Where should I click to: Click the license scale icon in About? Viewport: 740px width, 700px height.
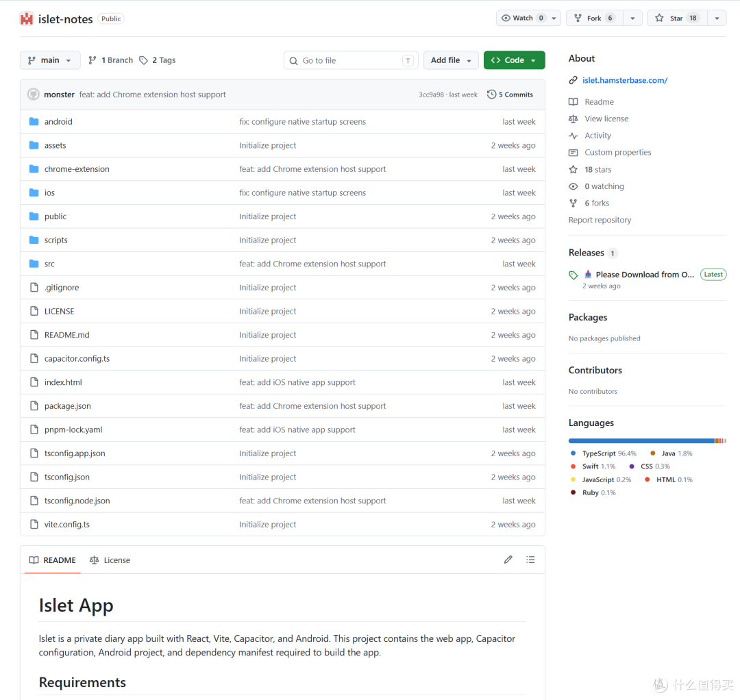point(573,119)
